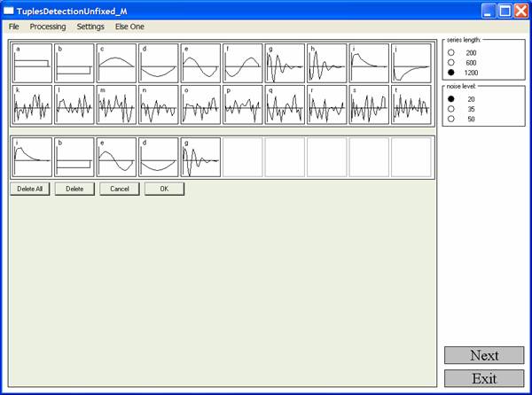
Task: Select noisy waveform thumbnail o
Action: 200,105
